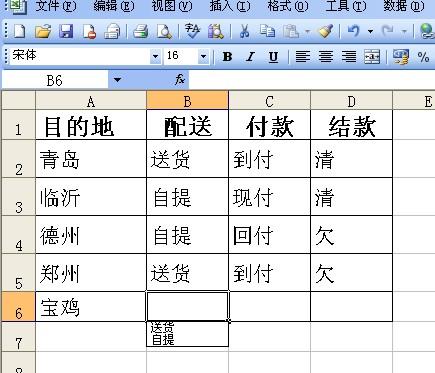Click the New blank workbook icon
435x373 pixels.
point(20,31)
